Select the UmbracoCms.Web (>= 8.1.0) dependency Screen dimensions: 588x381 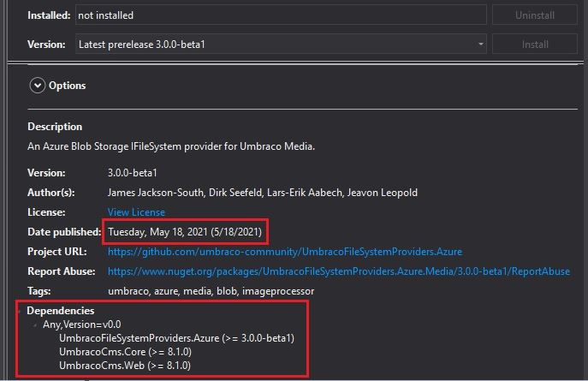[125, 366]
